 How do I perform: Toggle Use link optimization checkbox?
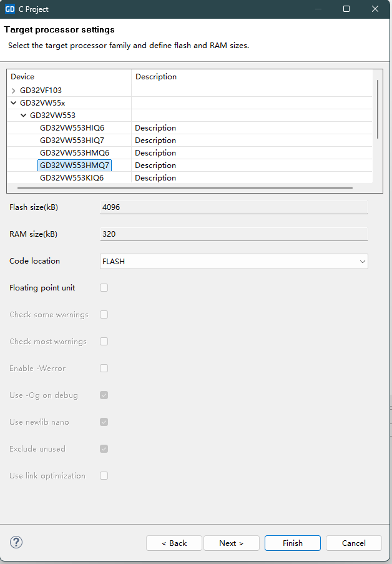104,476
